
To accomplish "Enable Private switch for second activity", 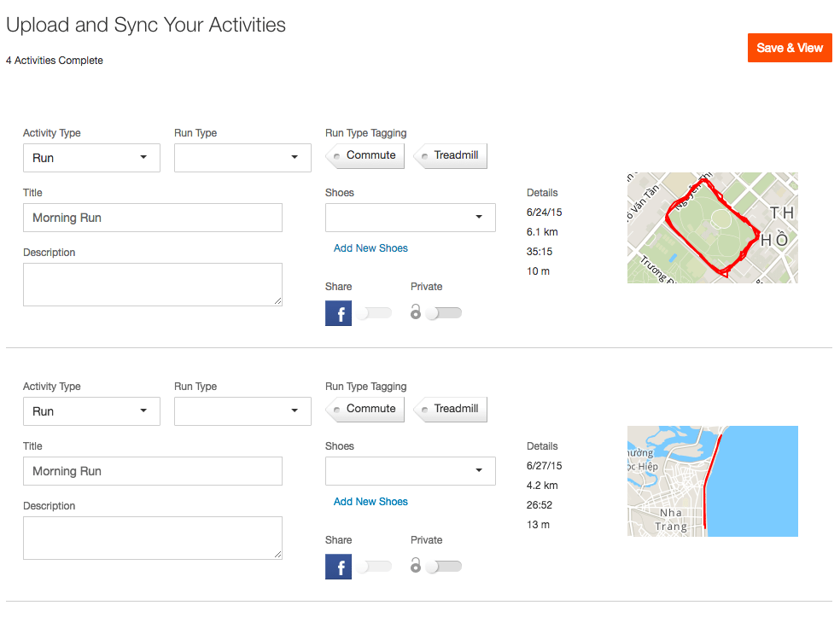I will coord(444,567).
